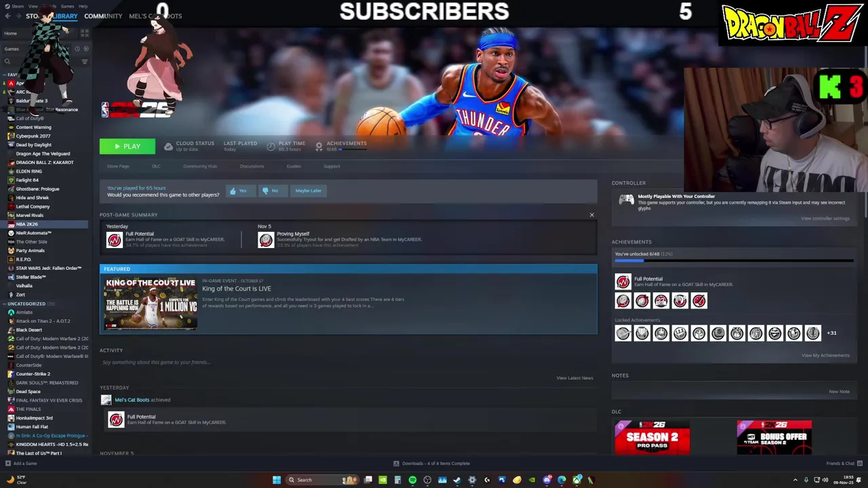Close the Post-Game Summary panel

pyautogui.click(x=591, y=215)
